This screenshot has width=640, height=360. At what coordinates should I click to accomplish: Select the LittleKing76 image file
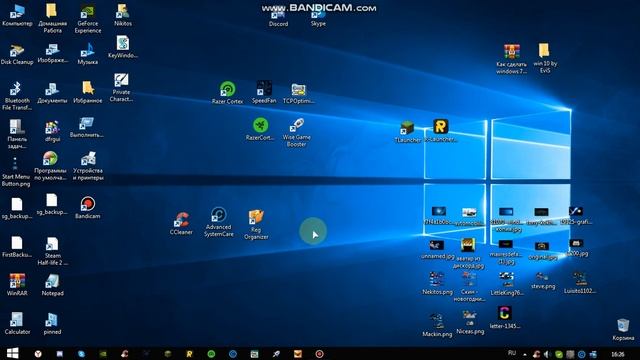point(507,283)
